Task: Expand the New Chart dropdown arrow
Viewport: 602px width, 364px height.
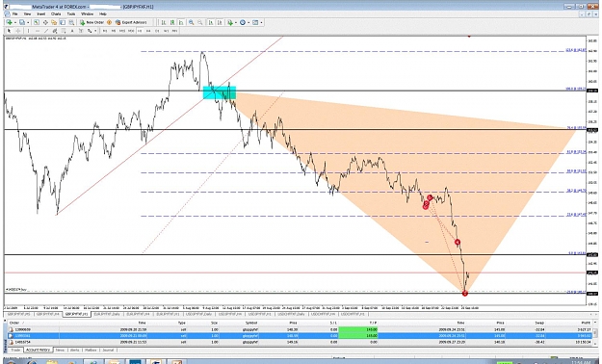Action: 15,23
